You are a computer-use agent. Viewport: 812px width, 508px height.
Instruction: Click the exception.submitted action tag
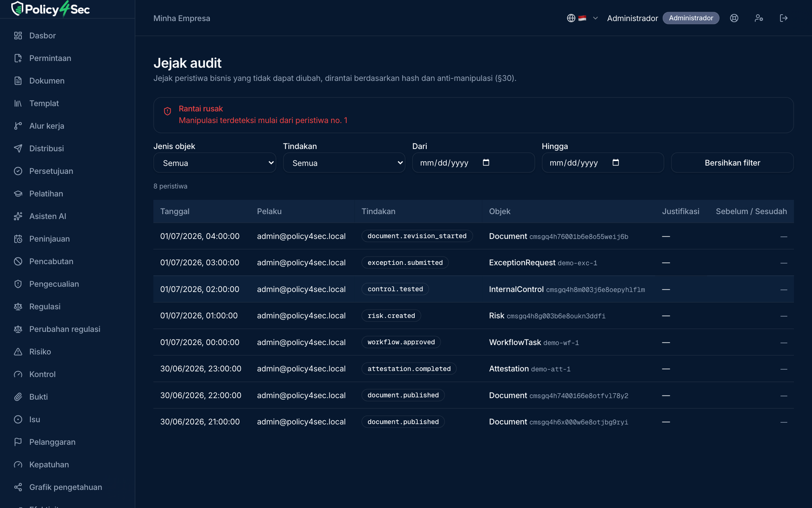tap(405, 263)
